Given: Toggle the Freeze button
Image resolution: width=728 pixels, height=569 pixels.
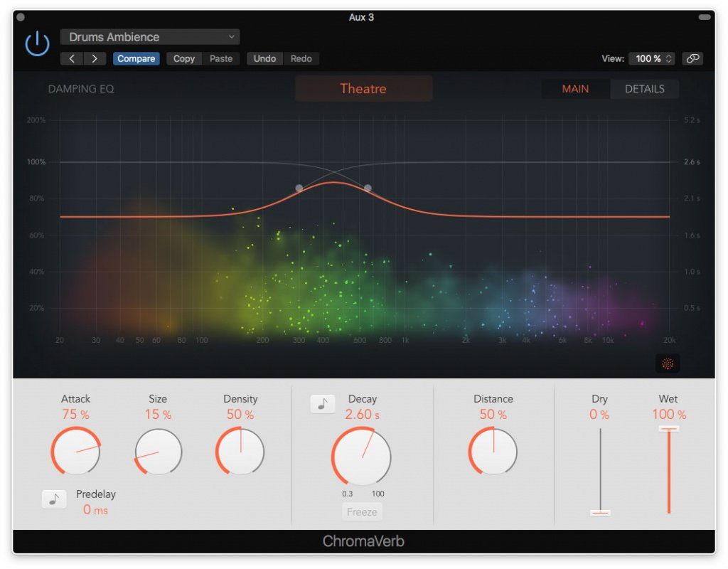Looking at the screenshot, I should (x=363, y=511).
